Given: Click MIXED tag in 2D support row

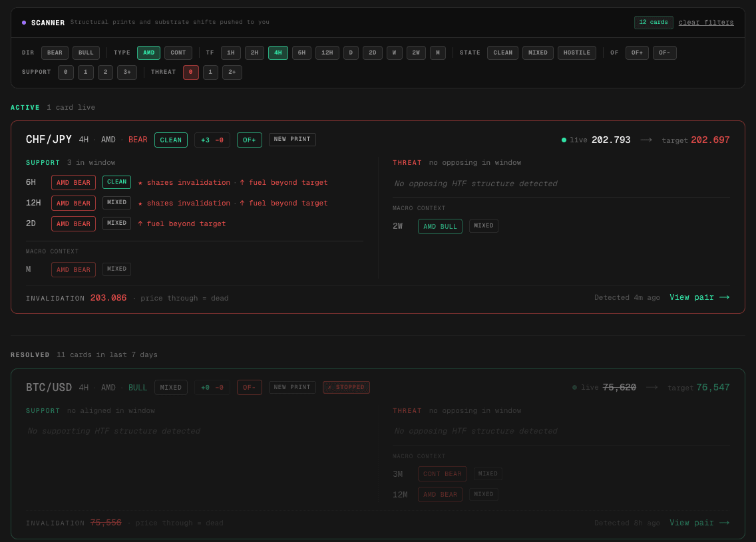Looking at the screenshot, I should click(116, 223).
